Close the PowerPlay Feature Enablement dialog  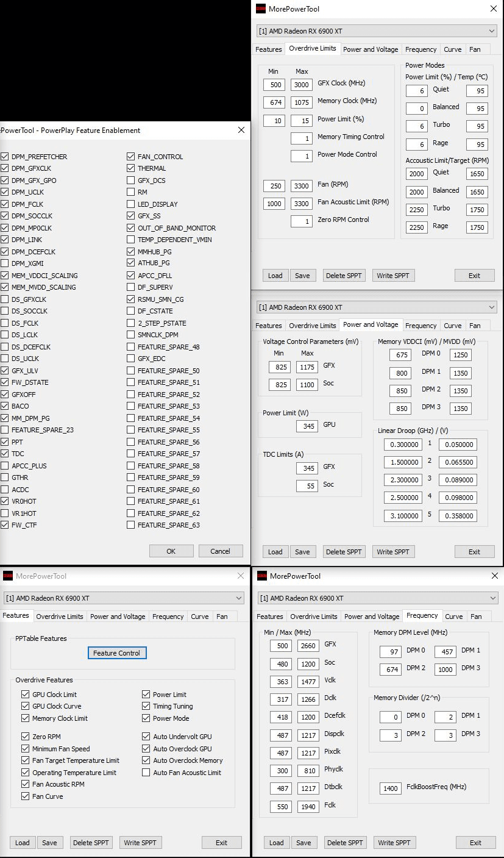pos(241,130)
